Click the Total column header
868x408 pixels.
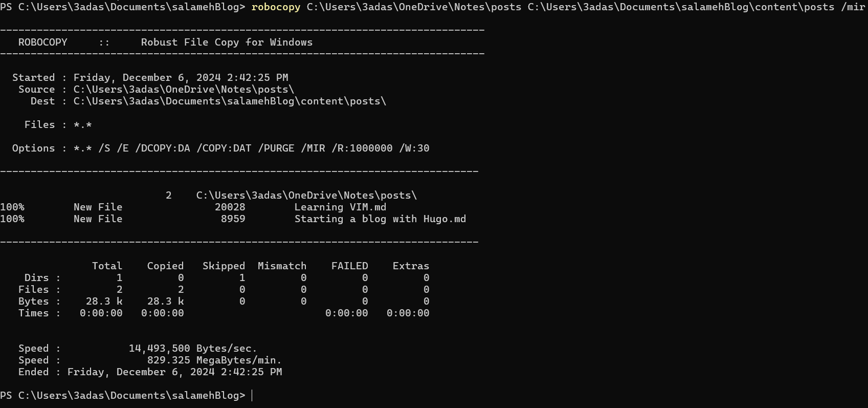point(107,266)
